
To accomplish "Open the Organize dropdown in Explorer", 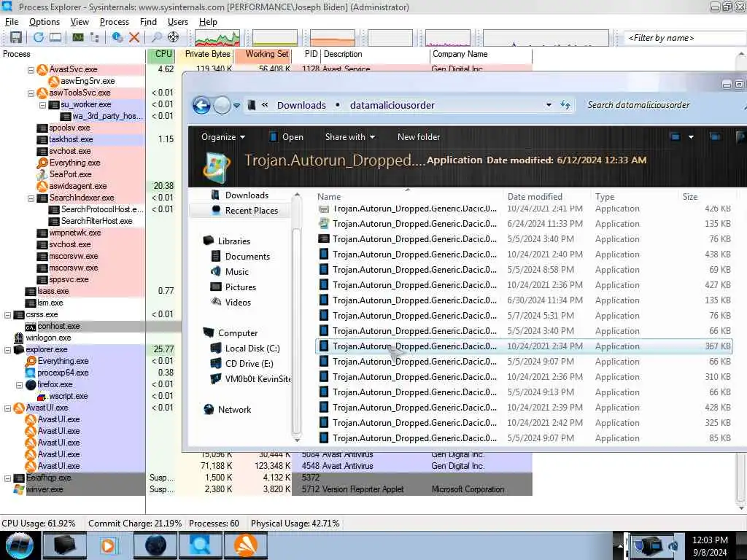I will click(x=223, y=137).
